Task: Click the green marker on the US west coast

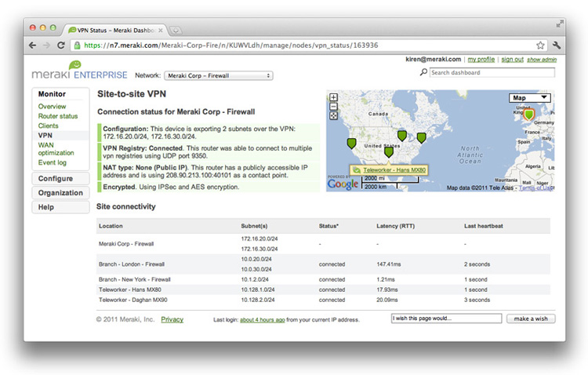Action: [351, 143]
